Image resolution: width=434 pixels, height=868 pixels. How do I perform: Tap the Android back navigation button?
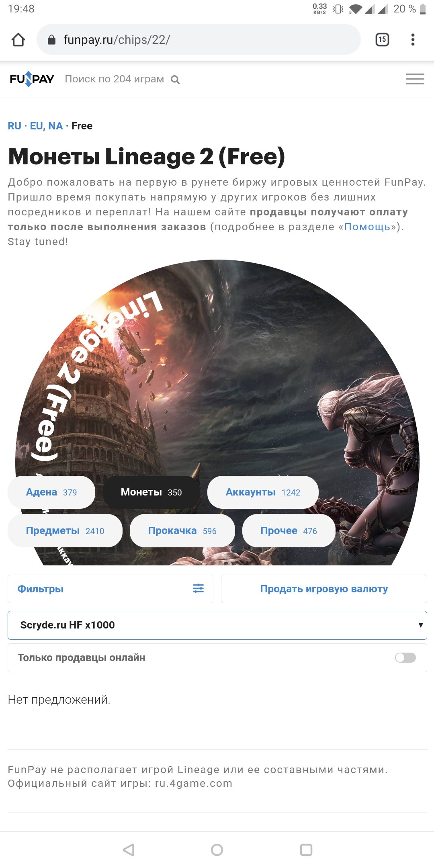click(x=129, y=850)
